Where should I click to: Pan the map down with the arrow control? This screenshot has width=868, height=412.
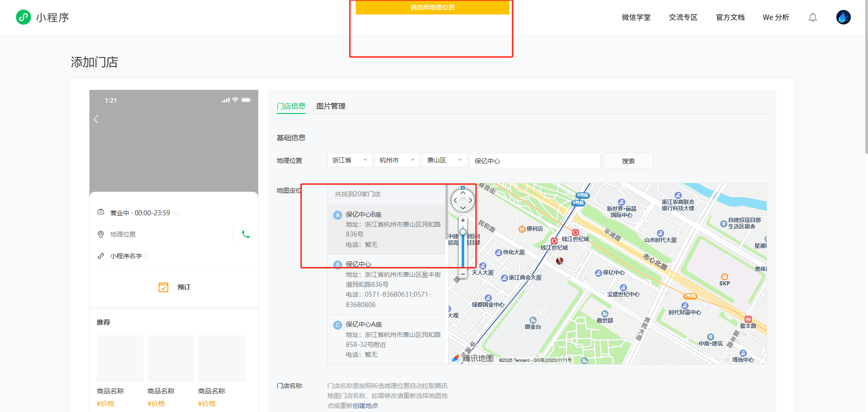pyautogui.click(x=463, y=208)
